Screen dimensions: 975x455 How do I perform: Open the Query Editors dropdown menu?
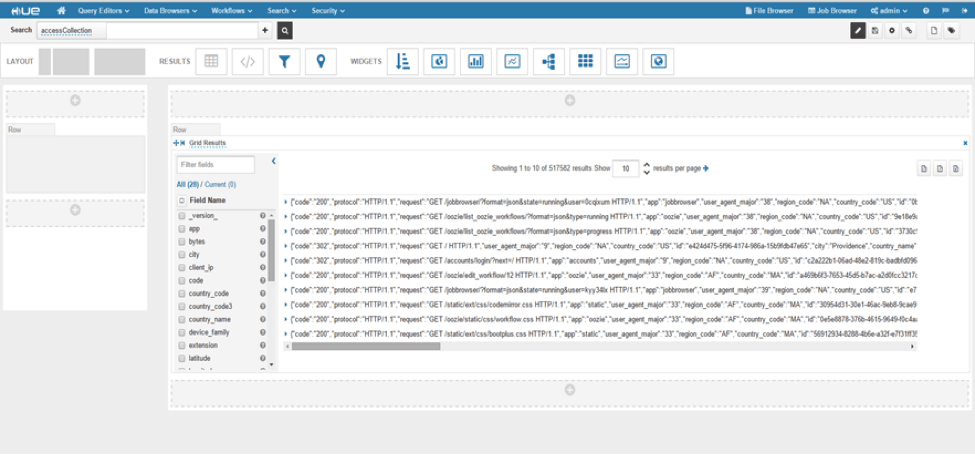click(103, 10)
